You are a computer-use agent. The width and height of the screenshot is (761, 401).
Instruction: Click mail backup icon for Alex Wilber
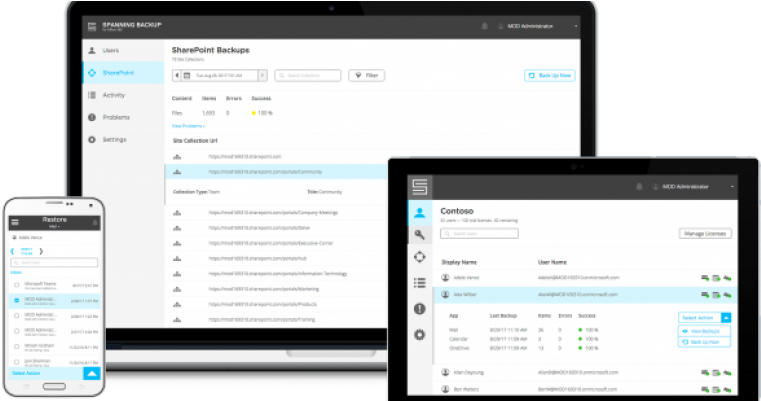coord(705,295)
